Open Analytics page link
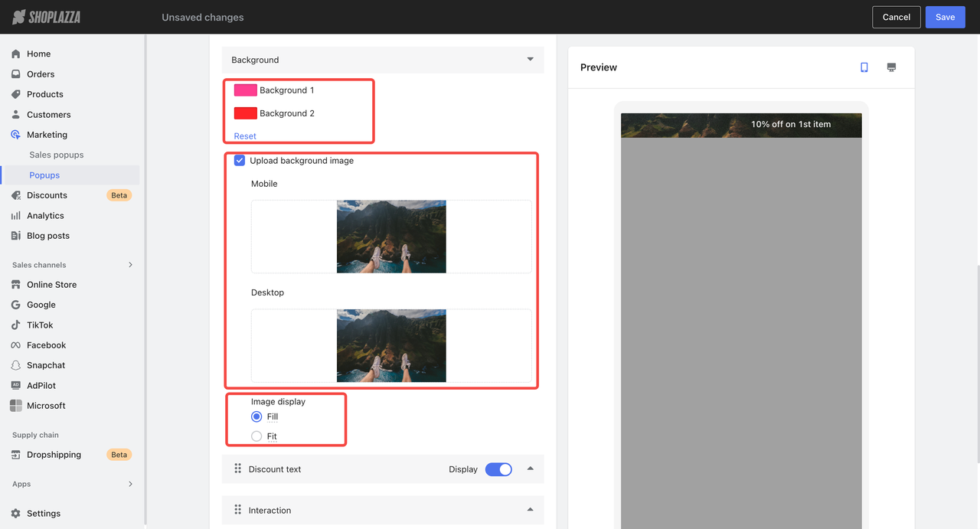The height and width of the screenshot is (529, 980). click(x=45, y=216)
